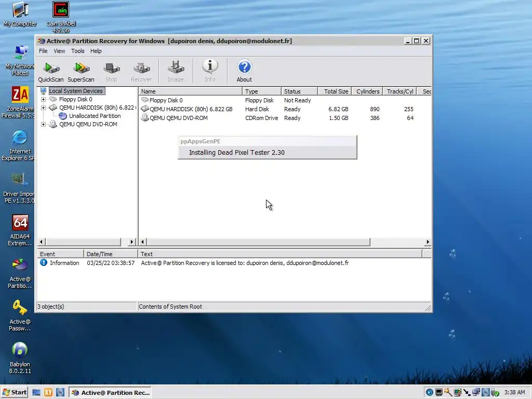Click the Driver Import PE desktop icon
The image size is (532, 399).
tap(18, 188)
